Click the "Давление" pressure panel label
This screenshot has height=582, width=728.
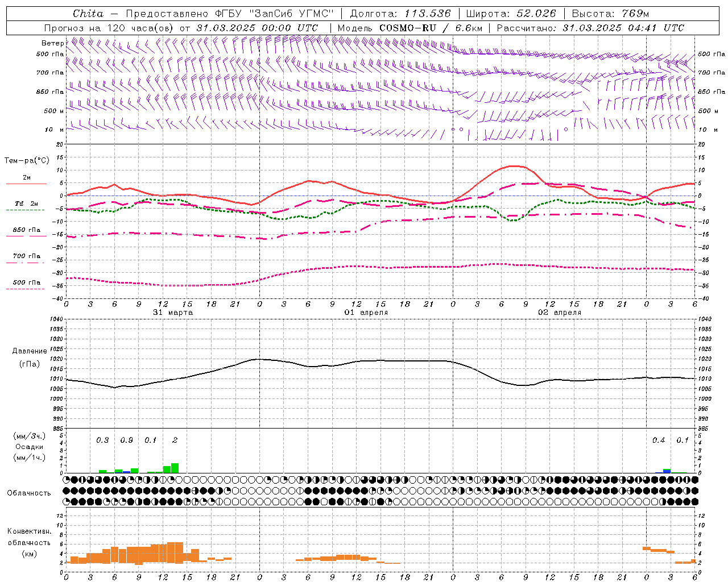30,351
